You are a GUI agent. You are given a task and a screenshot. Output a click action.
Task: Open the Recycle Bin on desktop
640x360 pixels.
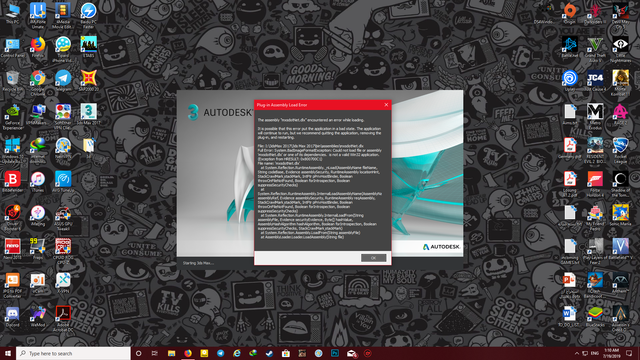click(x=12, y=81)
